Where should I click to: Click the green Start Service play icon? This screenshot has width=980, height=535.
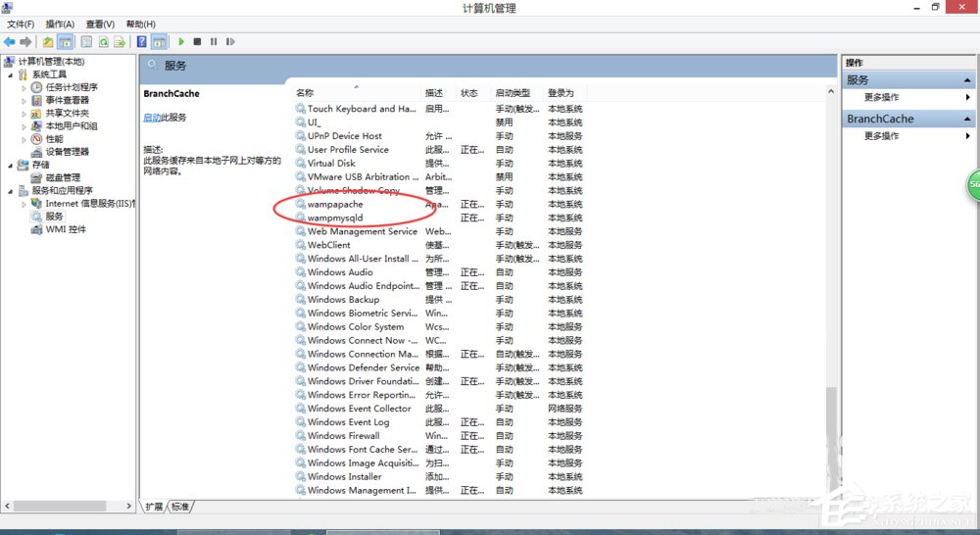tap(181, 42)
